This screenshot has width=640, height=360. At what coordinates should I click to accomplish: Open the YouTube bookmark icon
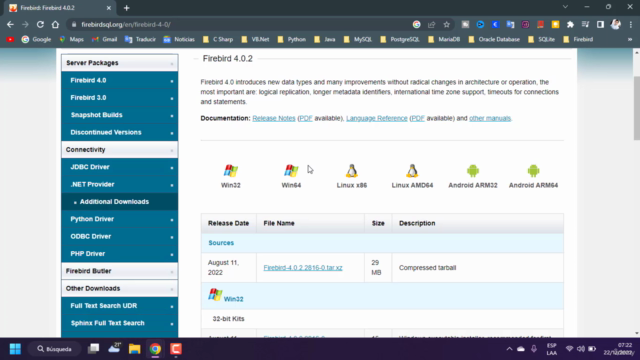(x=10, y=39)
